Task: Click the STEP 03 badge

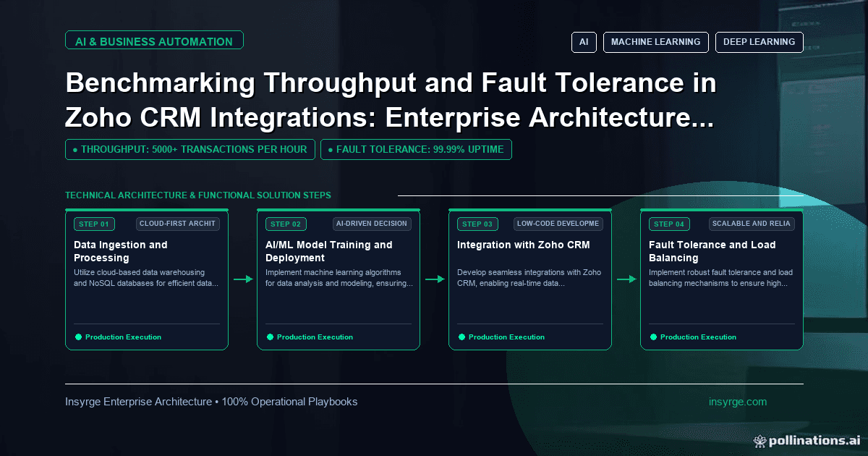Action: pos(477,224)
